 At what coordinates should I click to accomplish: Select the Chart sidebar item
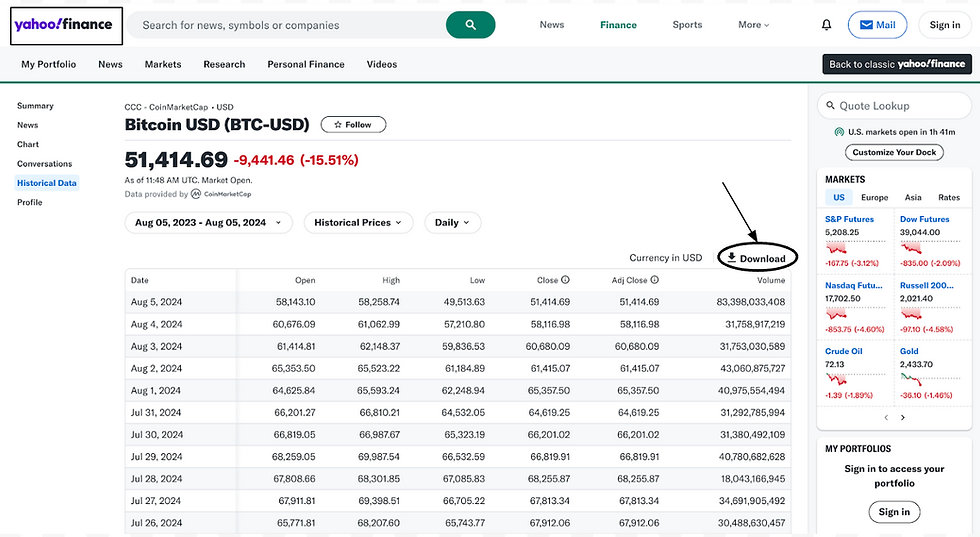pyautogui.click(x=28, y=144)
